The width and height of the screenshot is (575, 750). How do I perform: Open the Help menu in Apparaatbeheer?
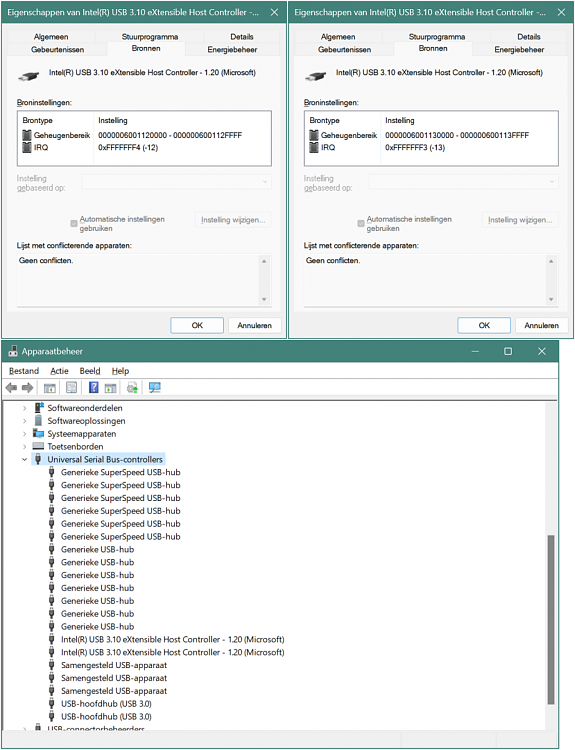point(121,371)
